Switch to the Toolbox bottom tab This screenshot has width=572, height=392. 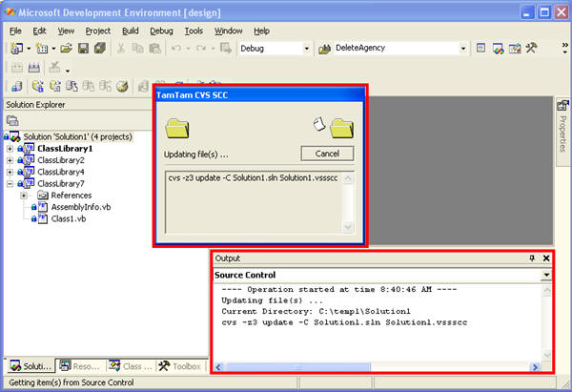(180, 366)
